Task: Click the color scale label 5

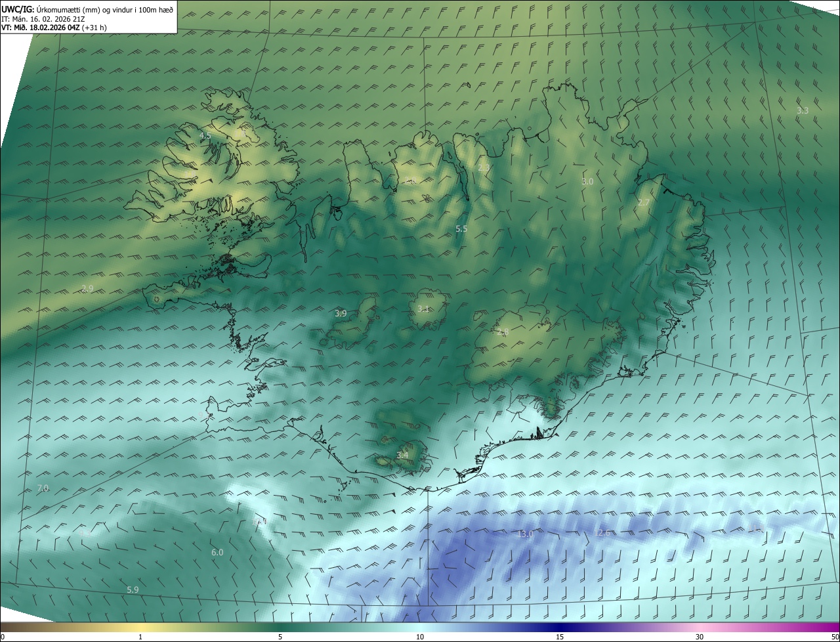Action: pyautogui.click(x=280, y=637)
